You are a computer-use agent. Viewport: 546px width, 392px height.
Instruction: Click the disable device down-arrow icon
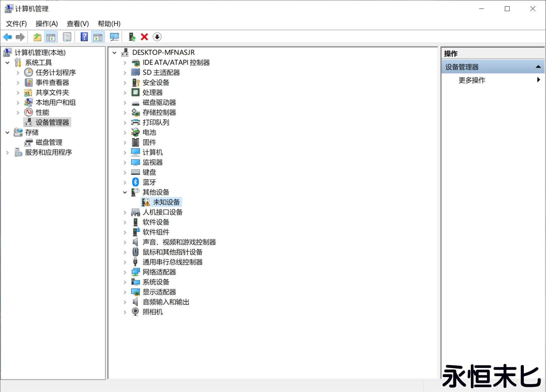pos(157,37)
